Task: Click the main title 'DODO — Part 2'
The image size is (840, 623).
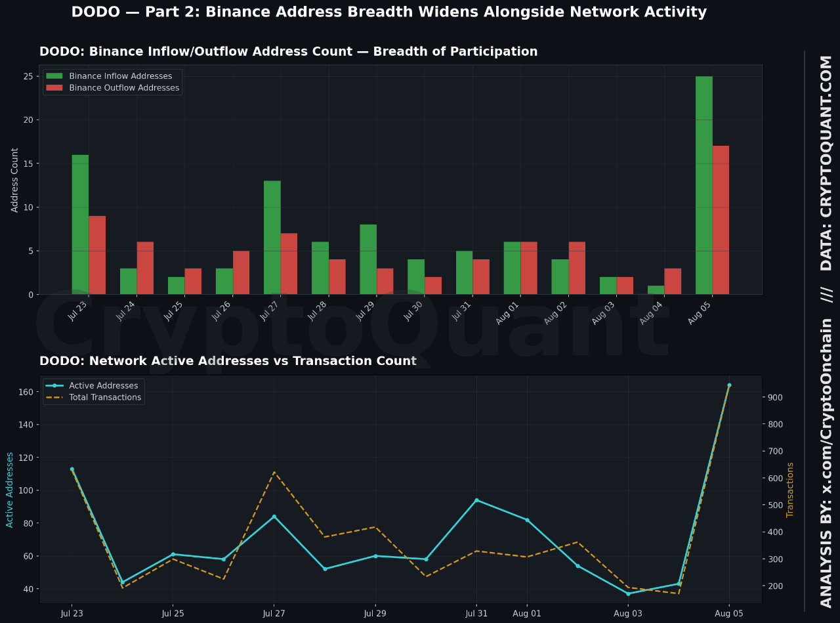Action: tap(389, 12)
